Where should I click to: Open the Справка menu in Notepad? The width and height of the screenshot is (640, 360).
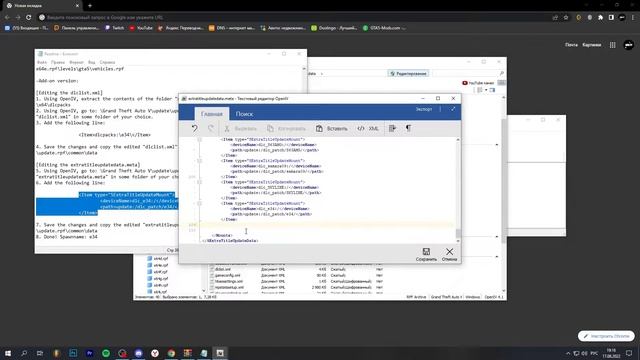107,62
